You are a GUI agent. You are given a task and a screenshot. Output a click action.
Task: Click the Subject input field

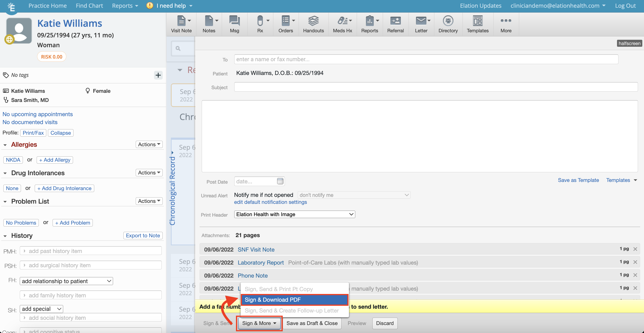(436, 87)
